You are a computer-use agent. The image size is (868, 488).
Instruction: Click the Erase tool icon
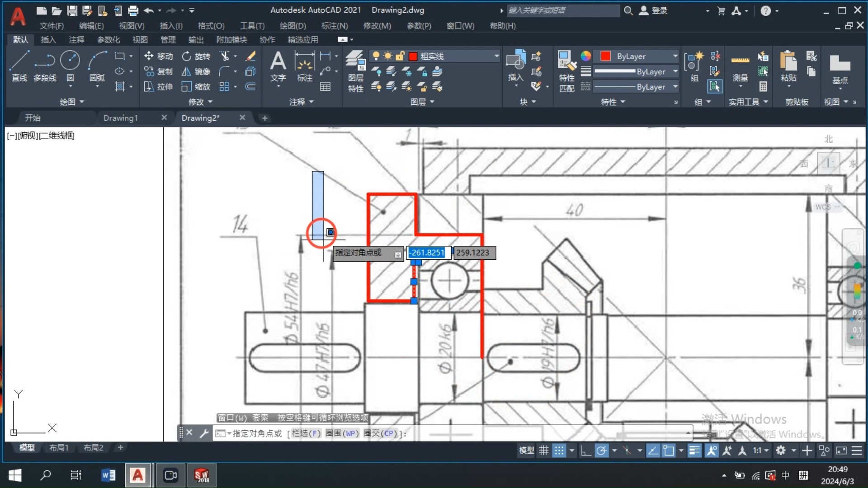pyautogui.click(x=250, y=56)
